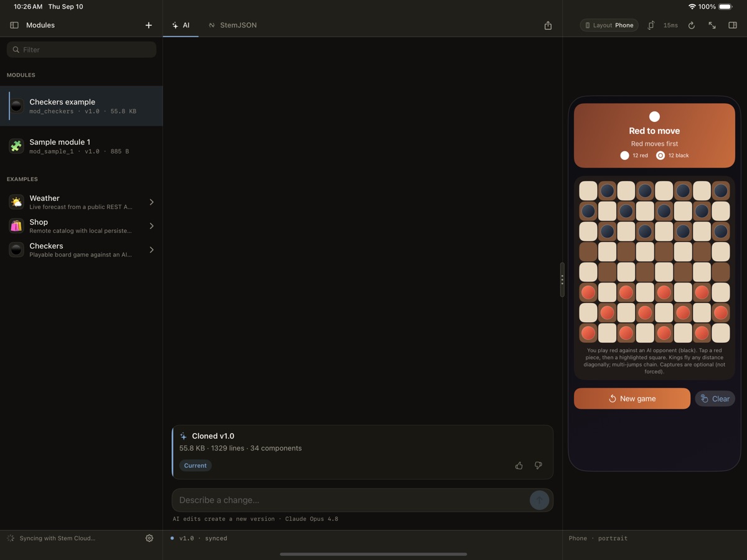This screenshot has height=560, width=747.
Task: Give thumbs down to Cloned v1.0
Action: [x=538, y=465]
